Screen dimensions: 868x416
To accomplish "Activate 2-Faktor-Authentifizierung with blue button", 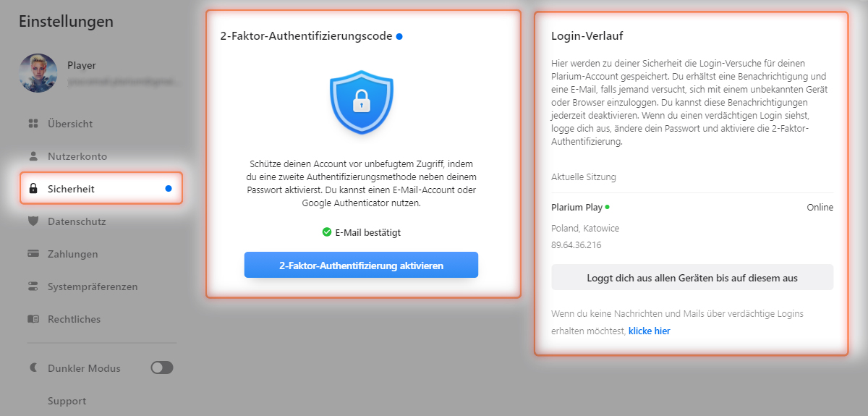I will [x=361, y=265].
